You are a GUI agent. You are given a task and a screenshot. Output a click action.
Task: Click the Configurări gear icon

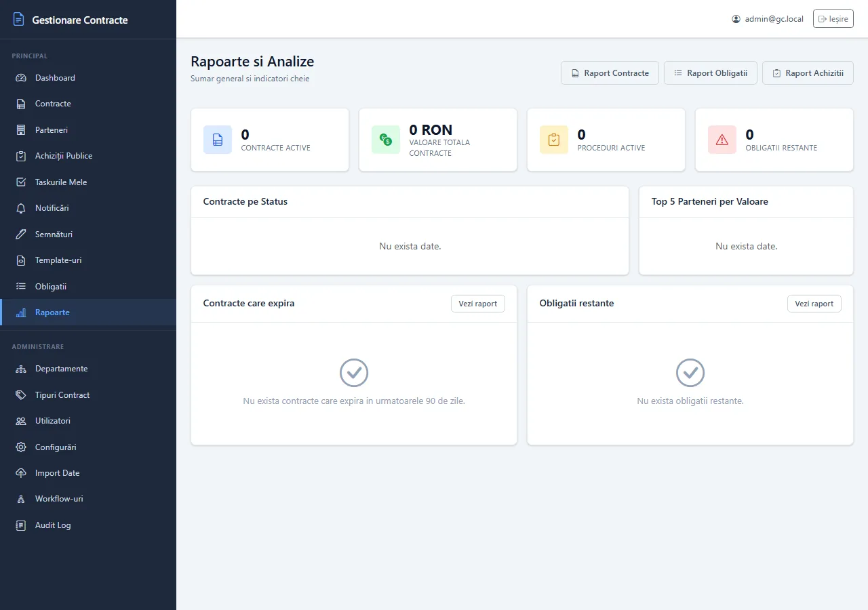click(x=21, y=447)
